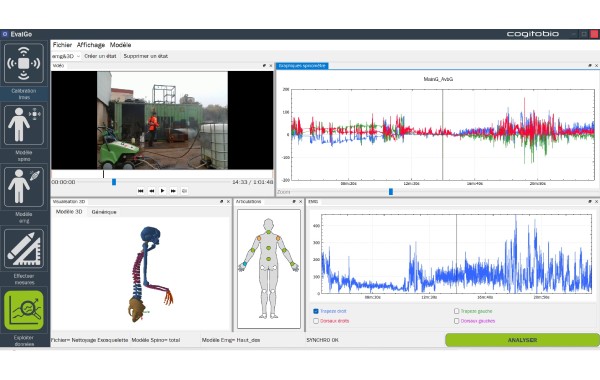Enable the Trapèze gauche checkbox

point(456,311)
